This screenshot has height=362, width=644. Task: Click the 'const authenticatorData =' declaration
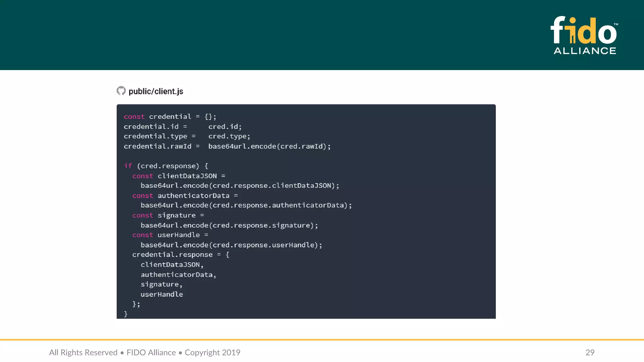click(x=185, y=195)
